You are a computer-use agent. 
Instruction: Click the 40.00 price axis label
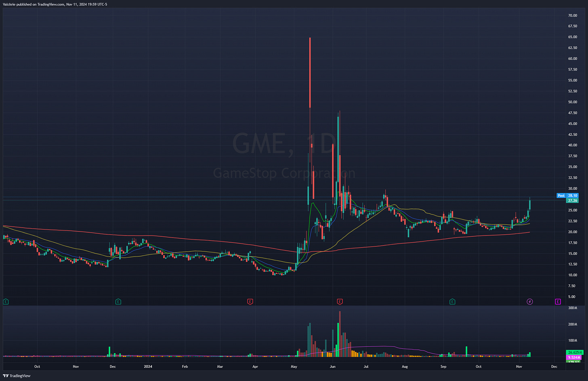tap(572, 145)
